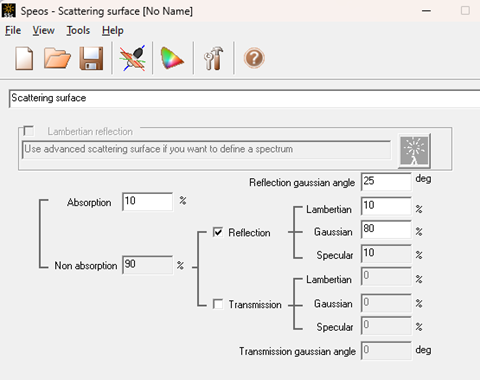Screen dimensions: 480x380
Task: Click the Non absorption percentage field
Action: (x=147, y=265)
